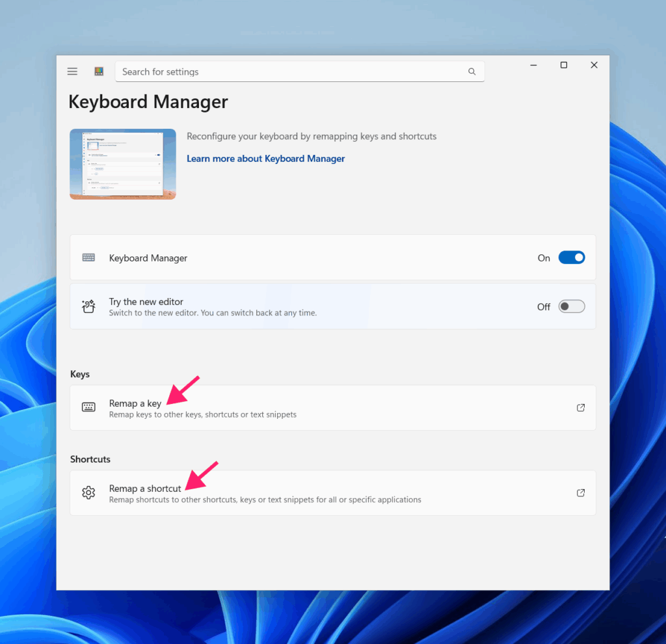The image size is (666, 644).
Task: Click open-window icon for Remap a shortcut
Action: 580,493
